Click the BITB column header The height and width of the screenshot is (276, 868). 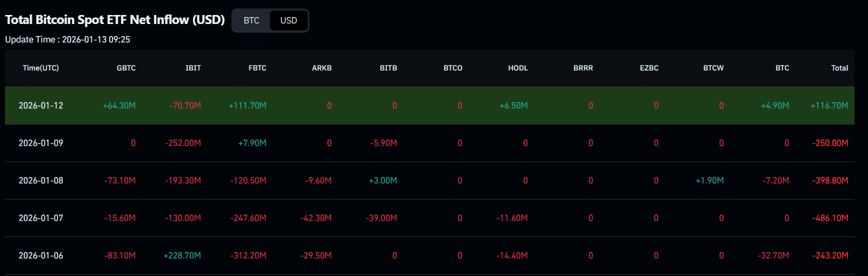(x=388, y=68)
